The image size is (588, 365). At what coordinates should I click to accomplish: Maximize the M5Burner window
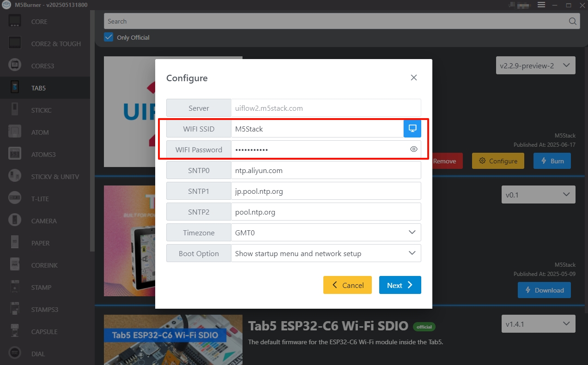click(x=569, y=5)
